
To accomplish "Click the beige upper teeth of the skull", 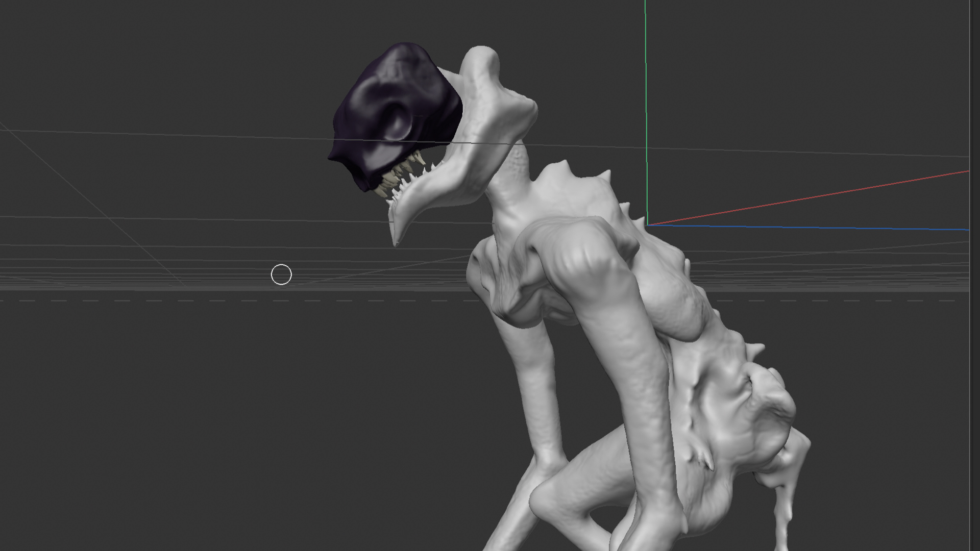I will [400, 174].
